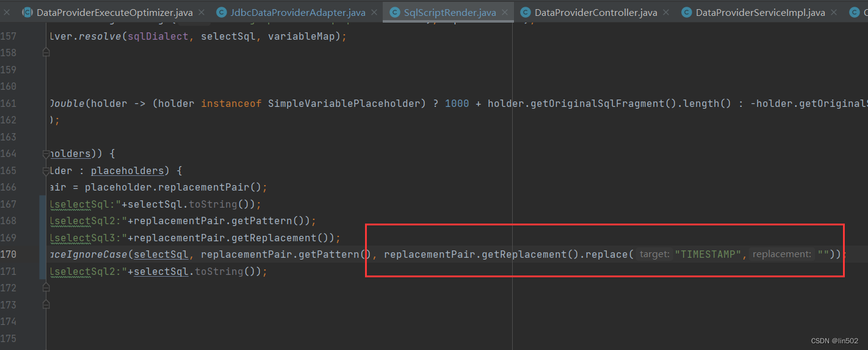
Task: Click the instanceof keyword on line 161
Action: point(231,103)
